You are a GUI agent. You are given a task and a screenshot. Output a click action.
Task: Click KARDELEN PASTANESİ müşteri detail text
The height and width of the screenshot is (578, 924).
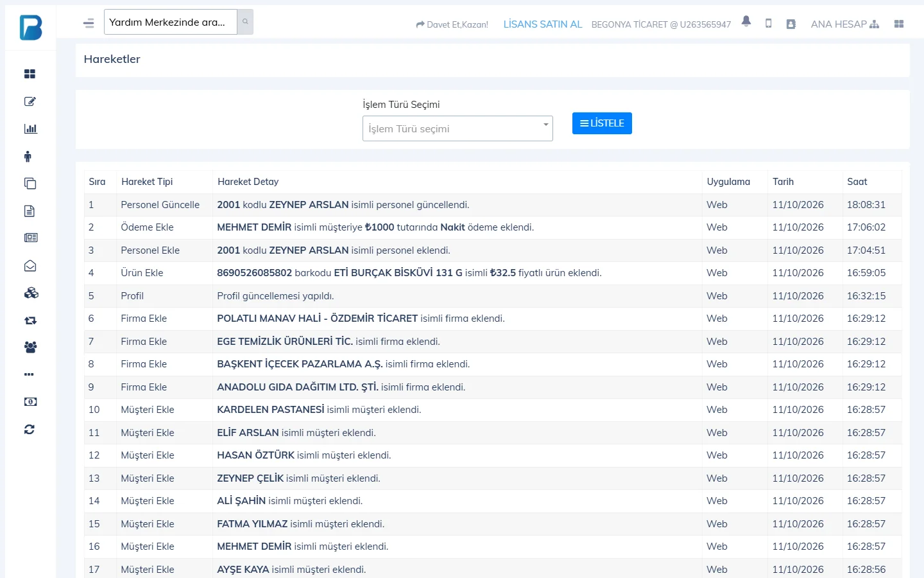(x=319, y=410)
